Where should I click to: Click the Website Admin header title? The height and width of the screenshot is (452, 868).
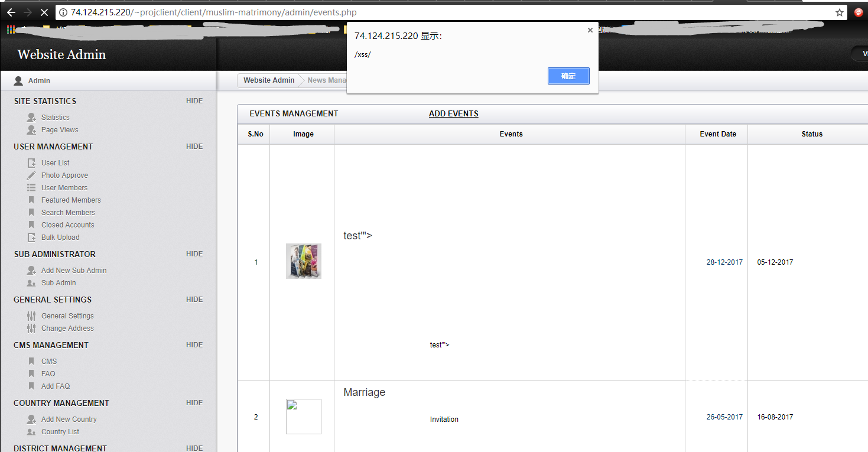[61, 54]
